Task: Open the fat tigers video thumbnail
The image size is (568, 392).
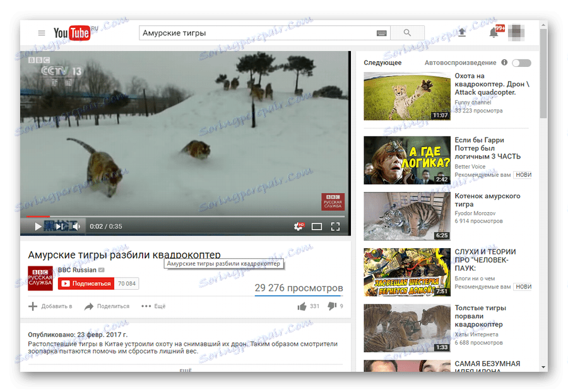Action: tap(407, 328)
